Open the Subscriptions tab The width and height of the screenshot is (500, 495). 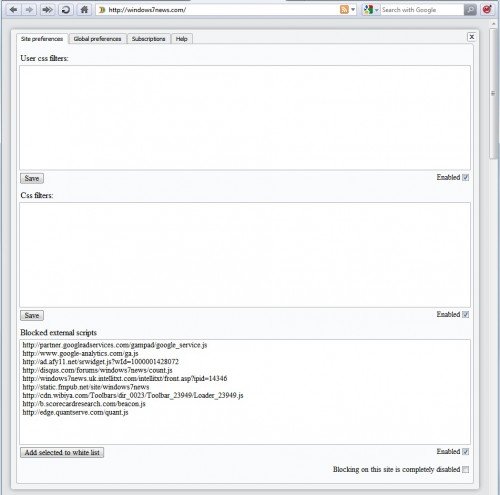[148, 39]
